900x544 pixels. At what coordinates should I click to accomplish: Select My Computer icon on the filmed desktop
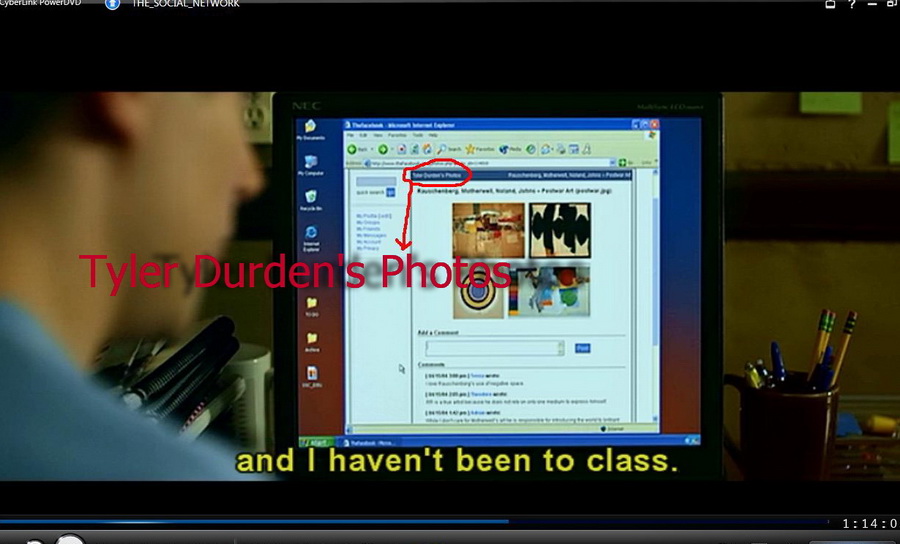pyautogui.click(x=311, y=165)
